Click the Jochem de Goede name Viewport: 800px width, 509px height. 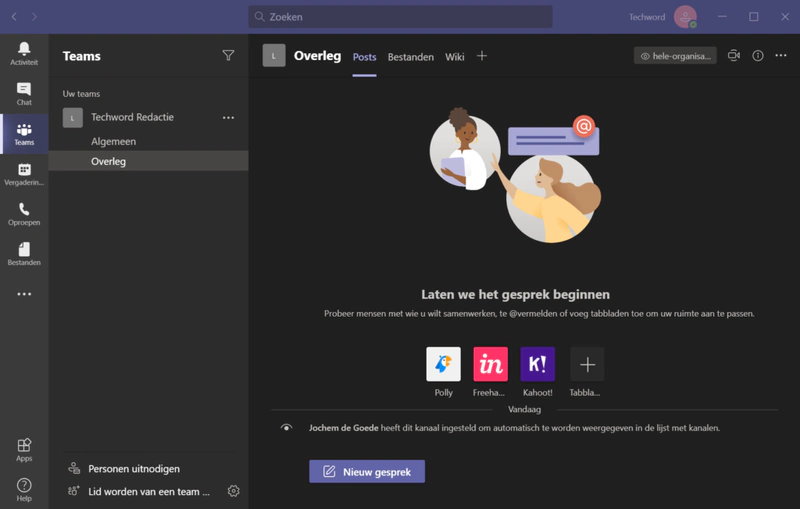pyautogui.click(x=343, y=428)
